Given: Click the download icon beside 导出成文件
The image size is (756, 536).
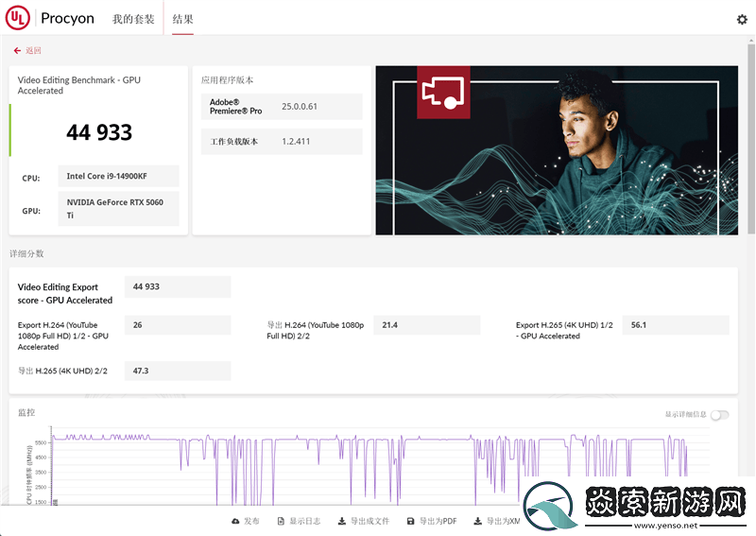Looking at the screenshot, I should 341,521.
